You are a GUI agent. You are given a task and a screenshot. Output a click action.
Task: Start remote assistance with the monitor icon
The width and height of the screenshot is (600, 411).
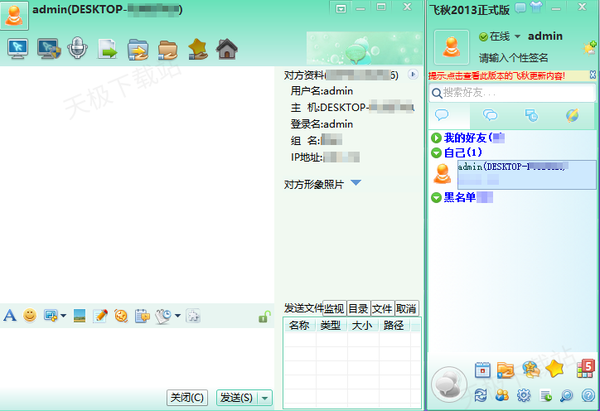[x=18, y=49]
